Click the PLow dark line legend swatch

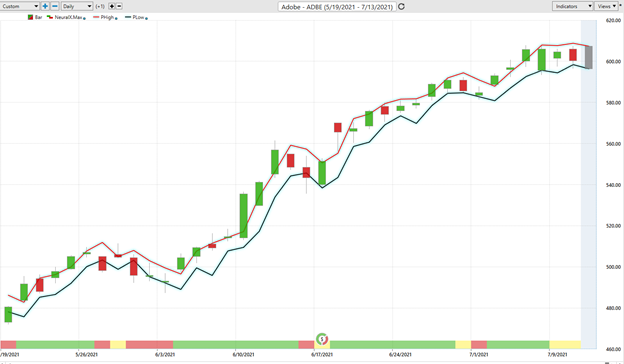[x=128, y=18]
